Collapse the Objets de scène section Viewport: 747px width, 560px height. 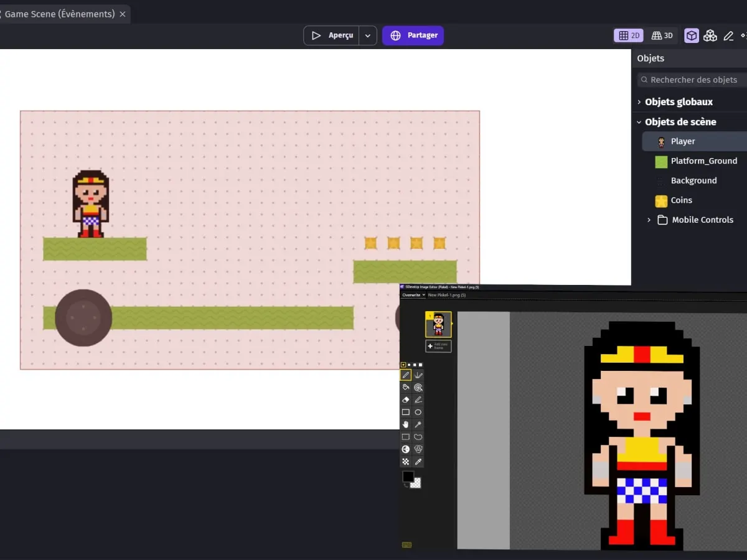pyautogui.click(x=639, y=122)
